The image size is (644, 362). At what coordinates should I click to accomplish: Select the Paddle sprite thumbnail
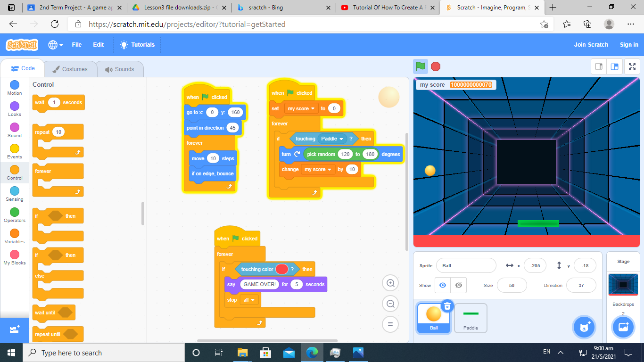click(471, 318)
